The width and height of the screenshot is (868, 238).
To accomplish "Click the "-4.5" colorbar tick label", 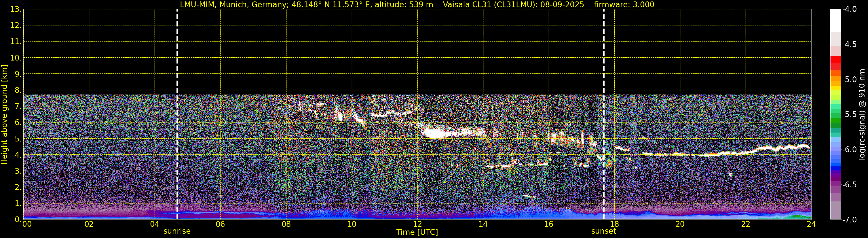I will [x=849, y=44].
